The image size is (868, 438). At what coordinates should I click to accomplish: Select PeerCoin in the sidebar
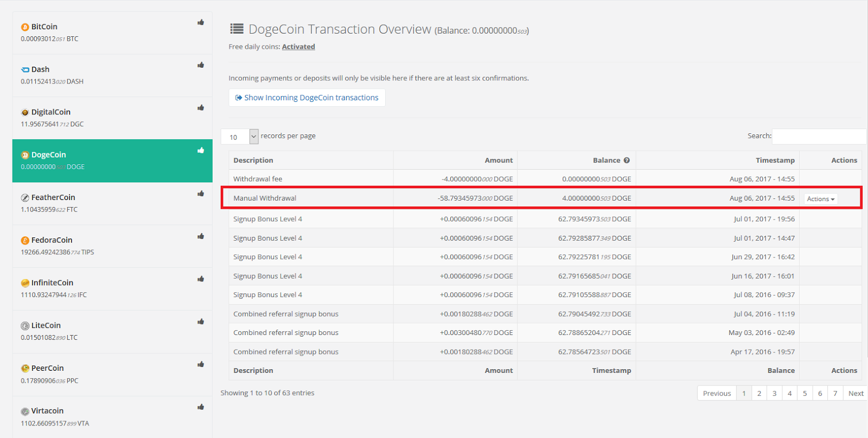112,375
